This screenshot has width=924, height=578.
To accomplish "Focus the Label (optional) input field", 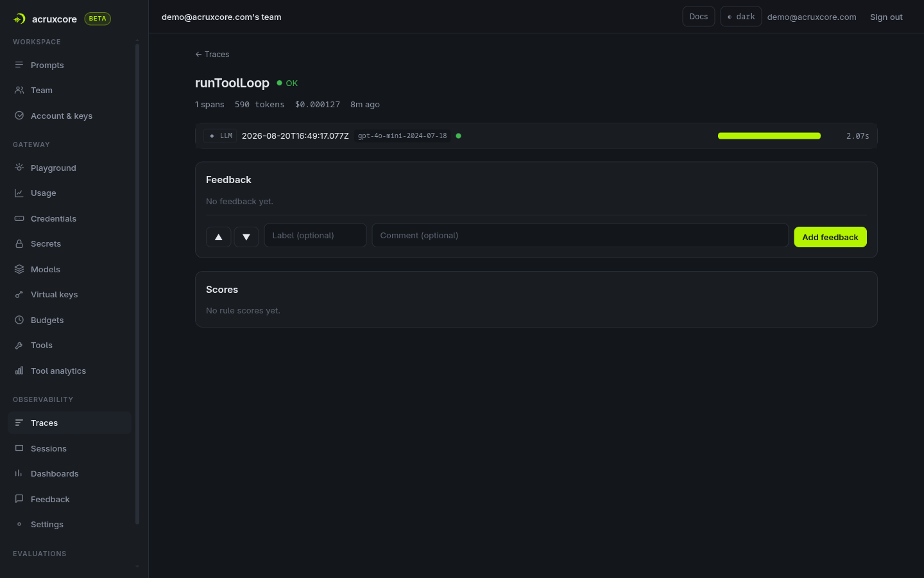I will [x=315, y=236].
